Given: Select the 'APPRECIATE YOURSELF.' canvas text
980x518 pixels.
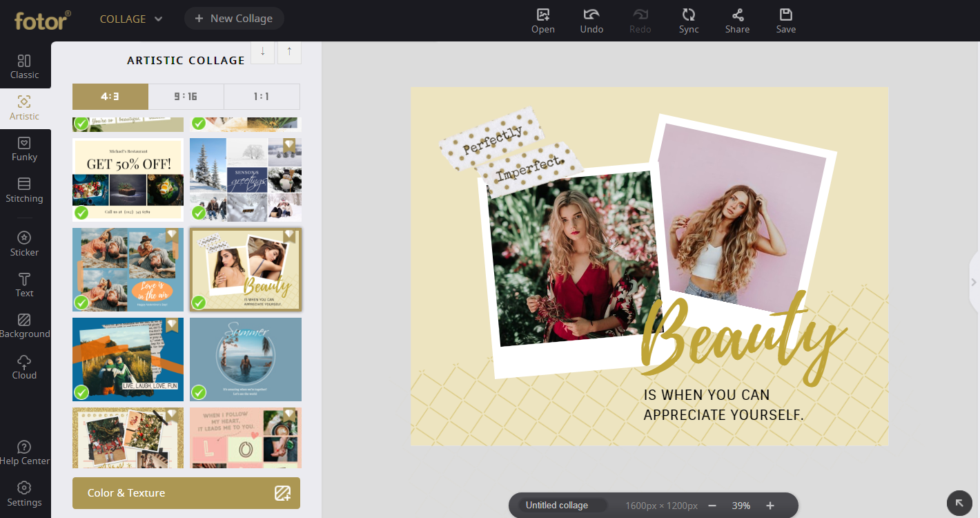Looking at the screenshot, I should [724, 415].
